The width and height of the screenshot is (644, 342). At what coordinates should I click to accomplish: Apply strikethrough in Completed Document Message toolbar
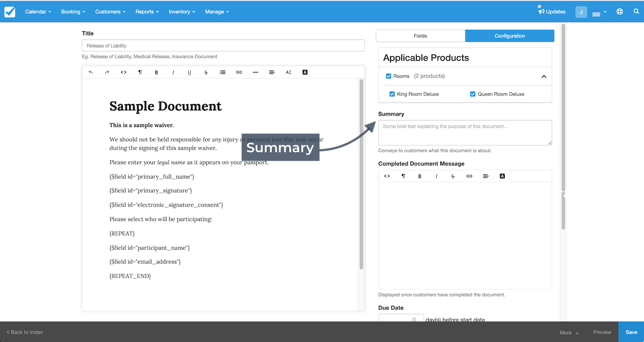click(453, 176)
